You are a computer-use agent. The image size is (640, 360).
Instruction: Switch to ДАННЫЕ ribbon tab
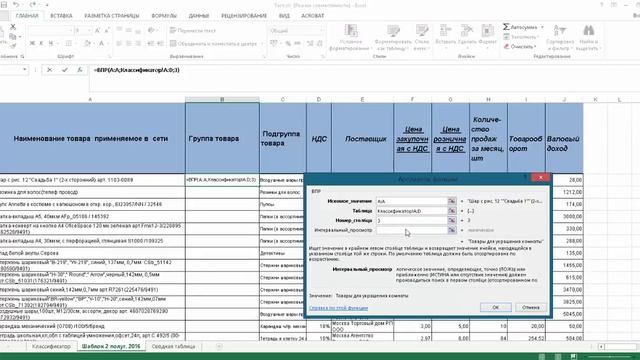pyautogui.click(x=199, y=16)
